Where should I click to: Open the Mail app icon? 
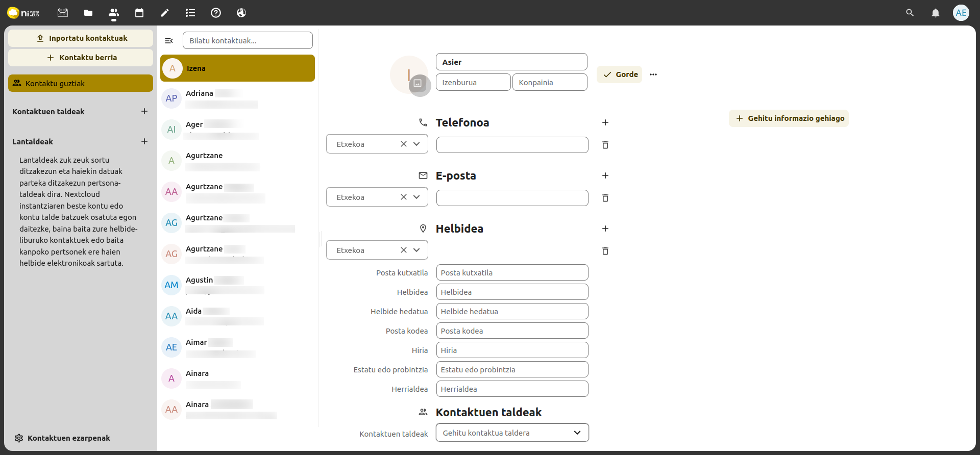pos(63,13)
